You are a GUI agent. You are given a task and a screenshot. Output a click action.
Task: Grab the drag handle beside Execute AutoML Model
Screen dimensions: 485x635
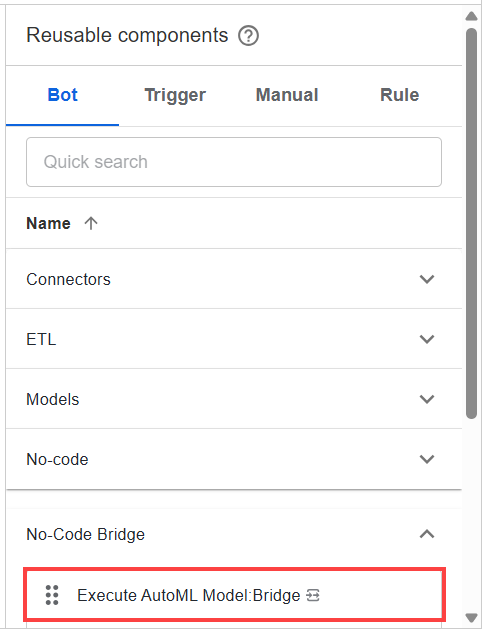pyautogui.click(x=52, y=595)
